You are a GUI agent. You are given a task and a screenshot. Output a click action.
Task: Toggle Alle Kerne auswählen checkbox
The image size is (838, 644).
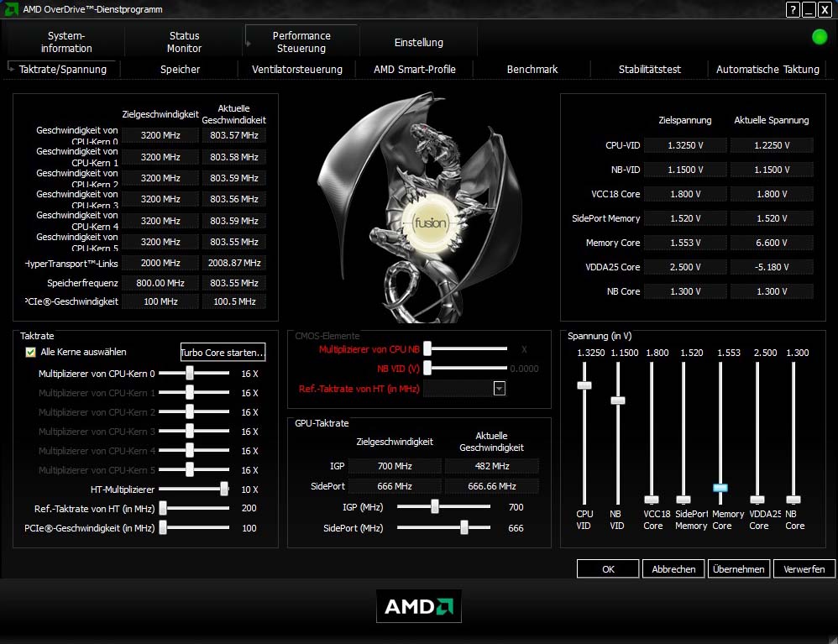30,352
